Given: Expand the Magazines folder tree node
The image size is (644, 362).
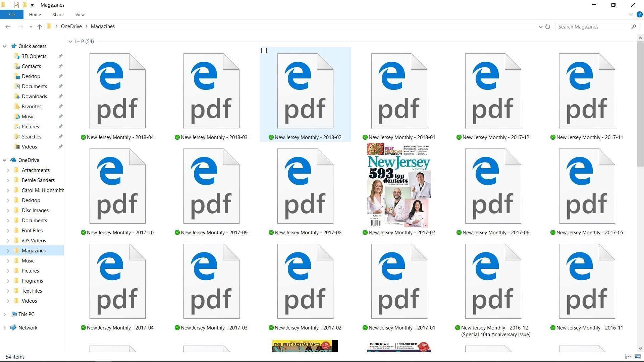Looking at the screenshot, I should coord(8,251).
